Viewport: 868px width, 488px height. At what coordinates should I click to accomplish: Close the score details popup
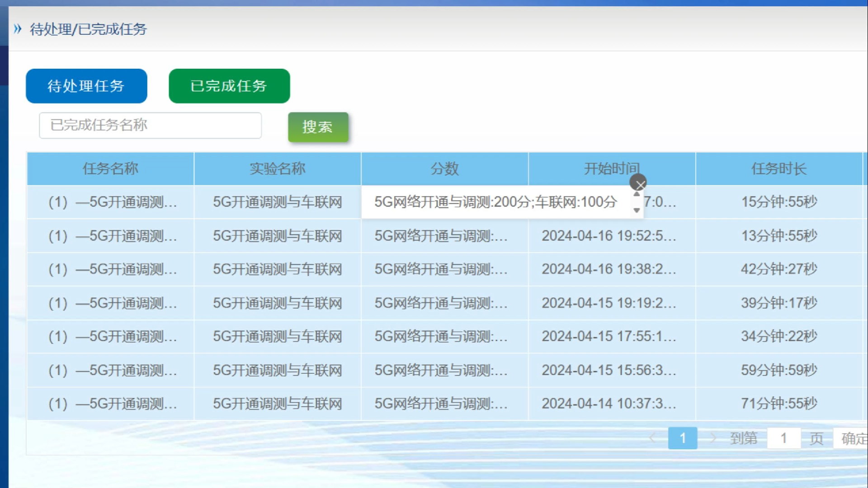coord(638,183)
